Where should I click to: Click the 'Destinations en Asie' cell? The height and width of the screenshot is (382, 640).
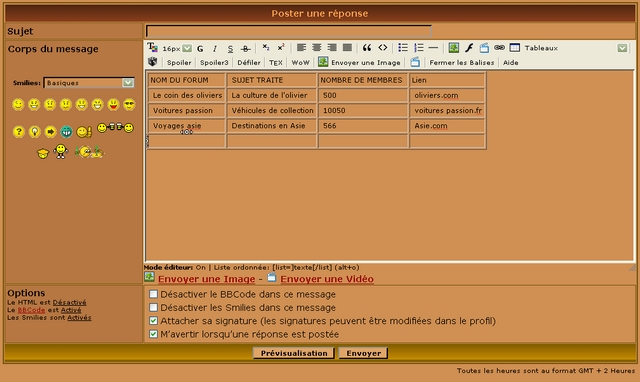pos(272,126)
